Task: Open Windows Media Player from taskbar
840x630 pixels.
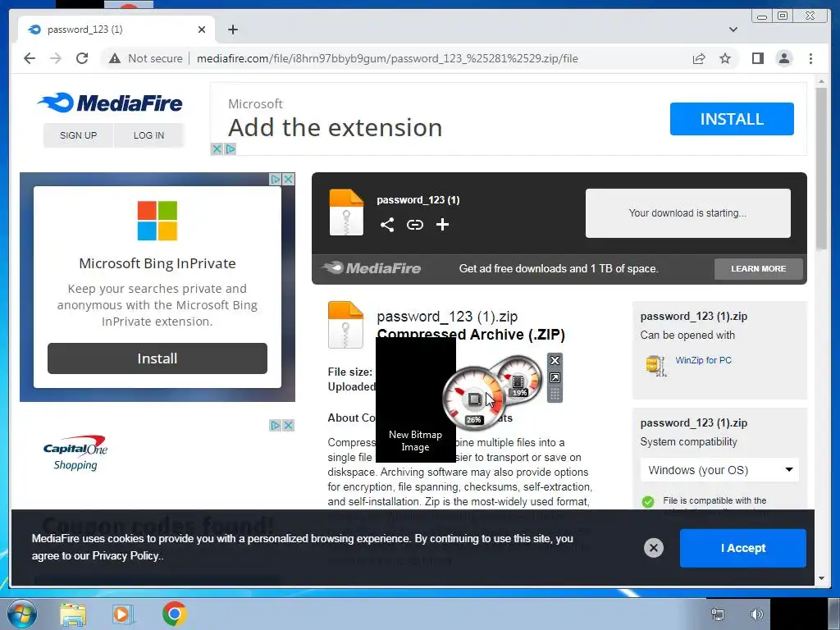Action: pos(123,614)
